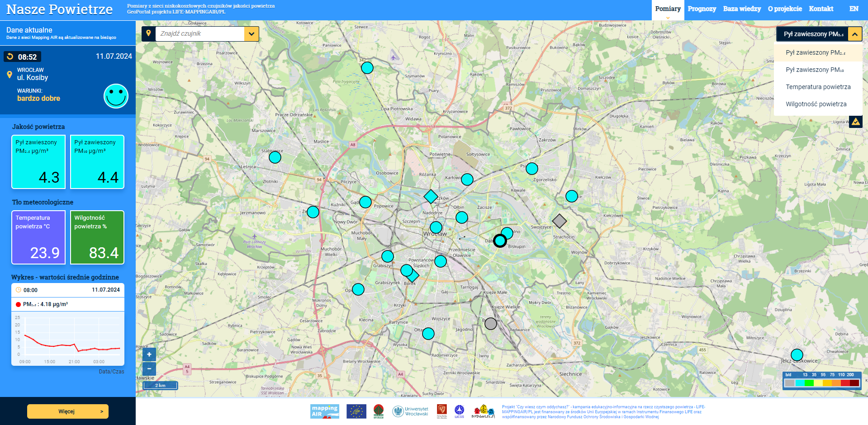Zoom in the map with plus button

coord(149,354)
